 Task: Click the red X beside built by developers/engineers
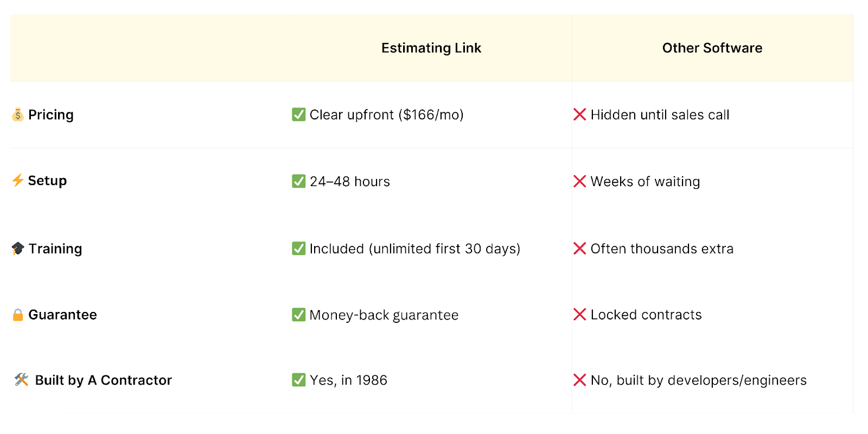pos(579,380)
